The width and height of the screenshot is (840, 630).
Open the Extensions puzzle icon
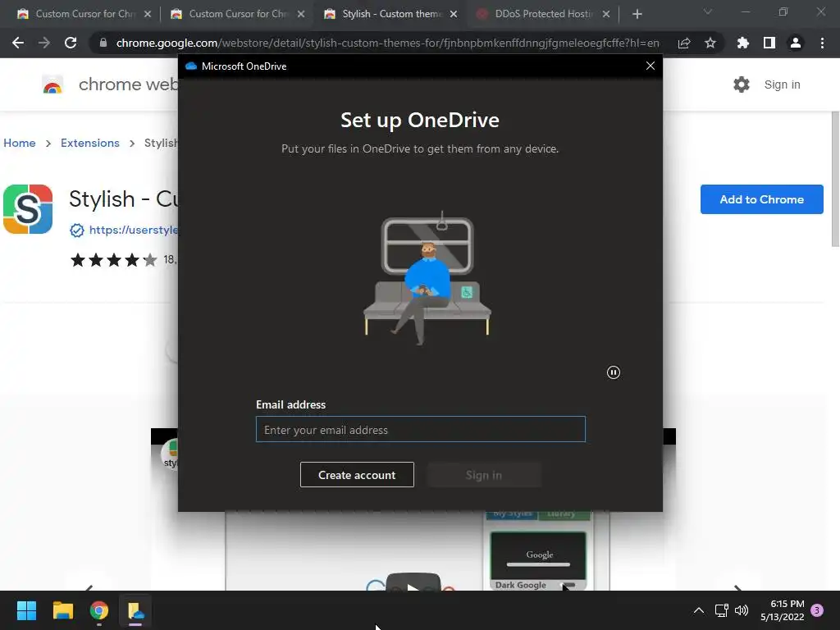(x=743, y=43)
